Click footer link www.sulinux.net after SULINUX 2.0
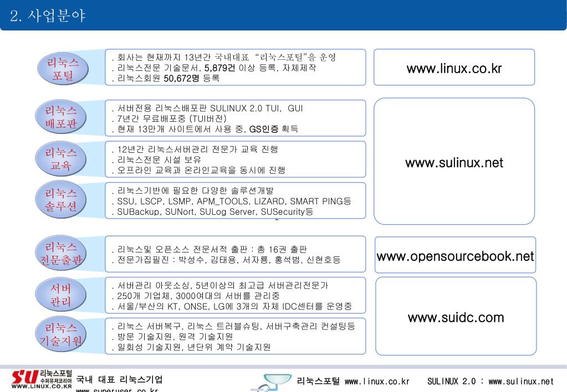The width and height of the screenshot is (567, 392). pyautogui.click(x=521, y=381)
